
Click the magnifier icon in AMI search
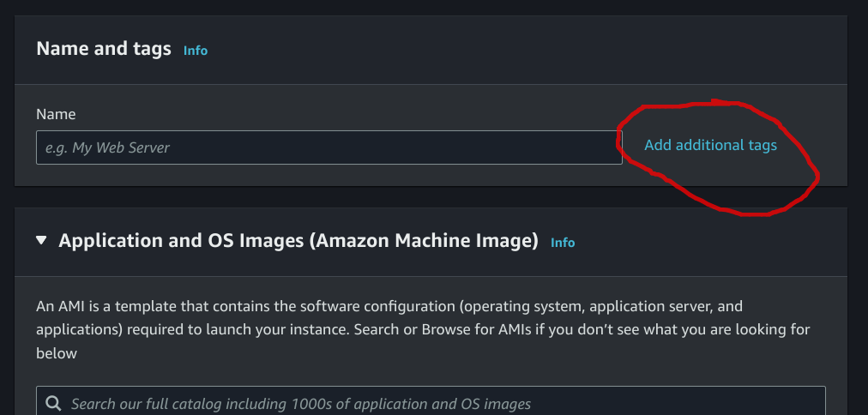click(x=53, y=403)
